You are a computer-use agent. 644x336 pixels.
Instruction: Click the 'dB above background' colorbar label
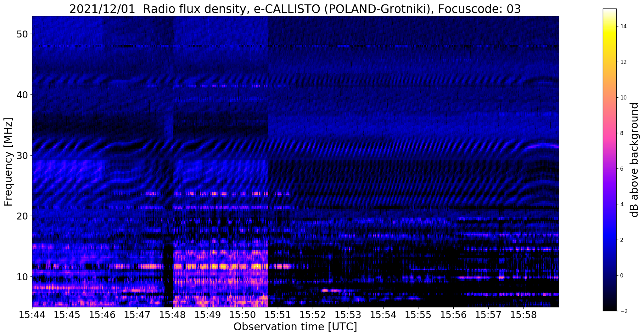[635, 160]
